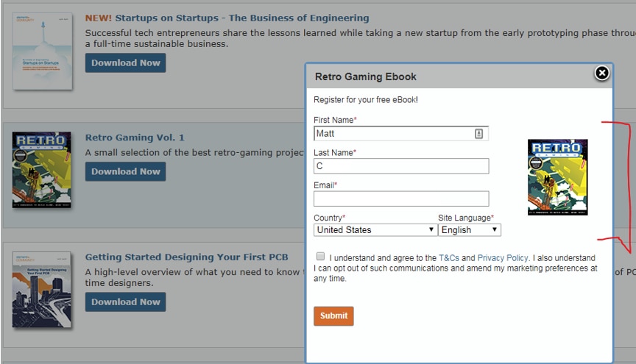Check the T&Cs agreement checkbox
The width and height of the screenshot is (636, 364).
[319, 257]
